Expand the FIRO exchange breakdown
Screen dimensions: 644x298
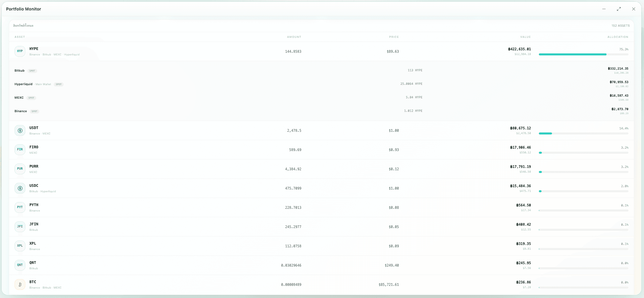[321, 150]
